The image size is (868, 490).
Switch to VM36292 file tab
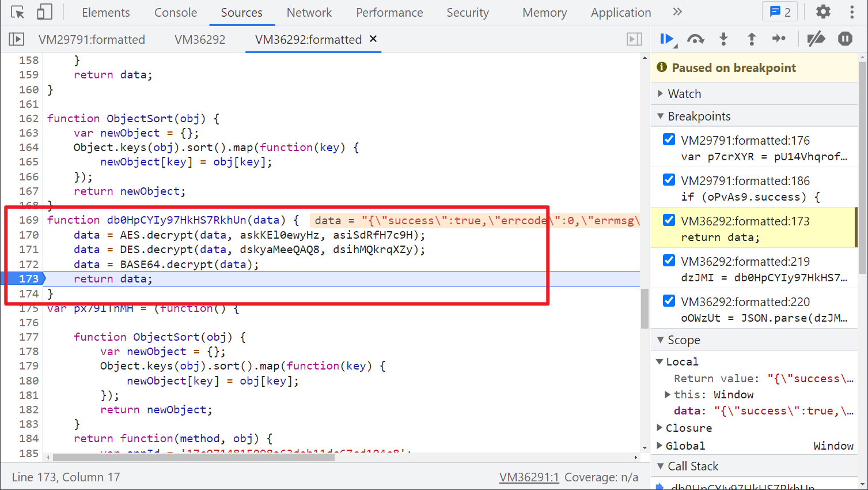200,39
